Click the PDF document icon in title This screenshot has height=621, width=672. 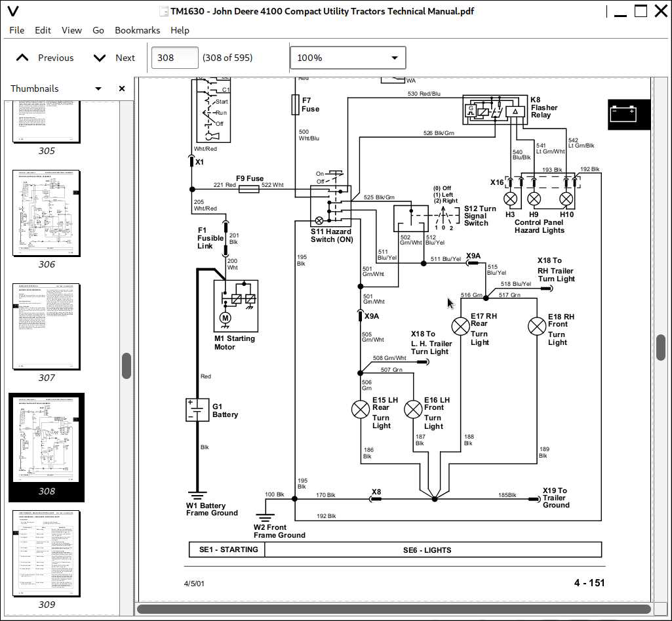click(x=163, y=12)
